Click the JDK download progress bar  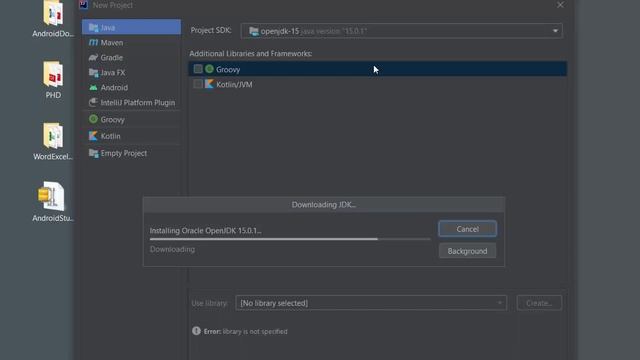[290, 239]
